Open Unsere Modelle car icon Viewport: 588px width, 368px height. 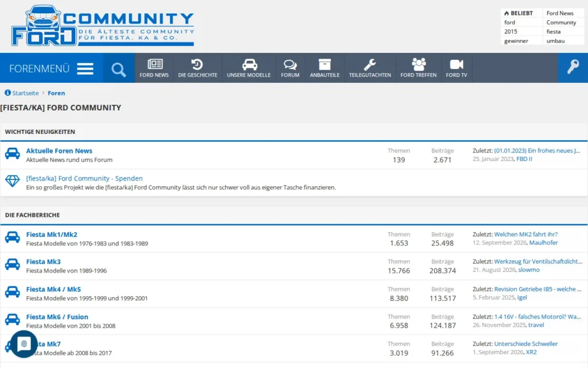click(249, 64)
